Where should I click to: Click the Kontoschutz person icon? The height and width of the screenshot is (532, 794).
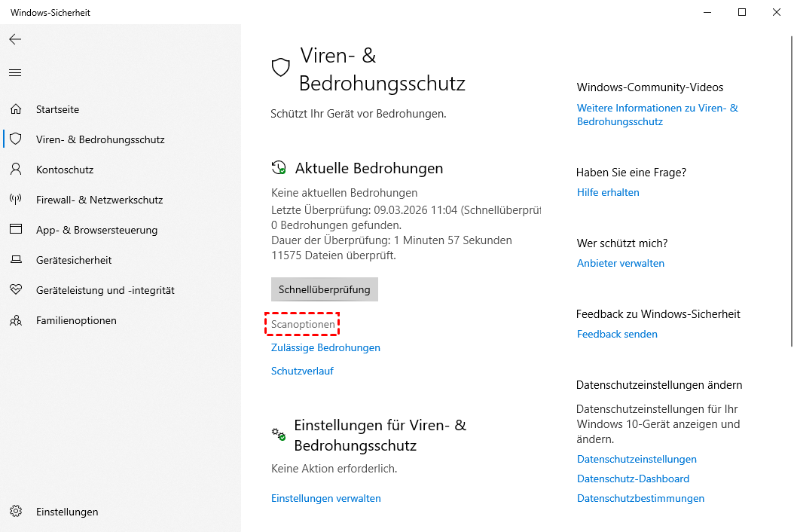[x=15, y=170]
